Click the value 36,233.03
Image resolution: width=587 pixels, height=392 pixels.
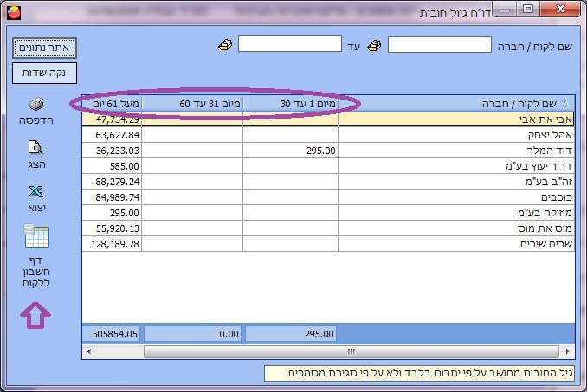pyautogui.click(x=117, y=151)
